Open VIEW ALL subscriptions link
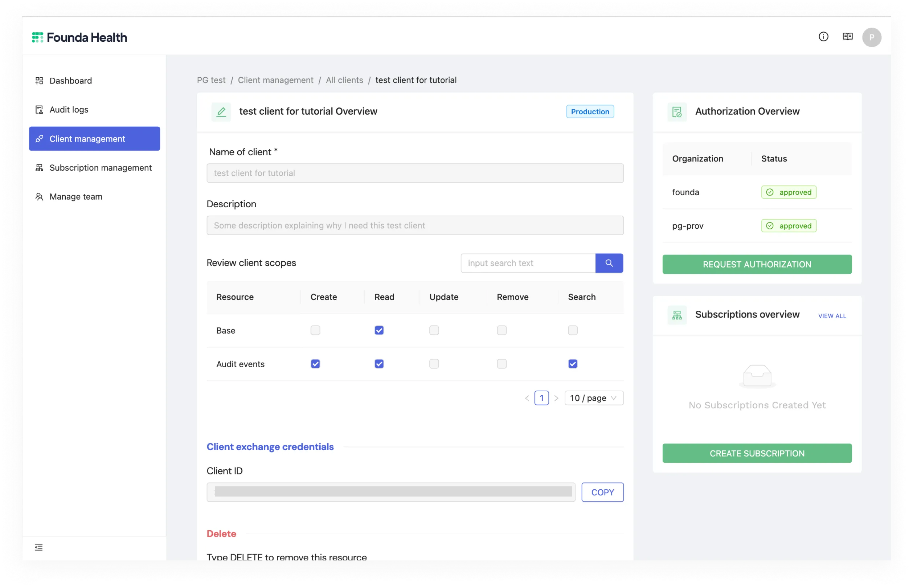The image size is (913, 588). pos(832,316)
